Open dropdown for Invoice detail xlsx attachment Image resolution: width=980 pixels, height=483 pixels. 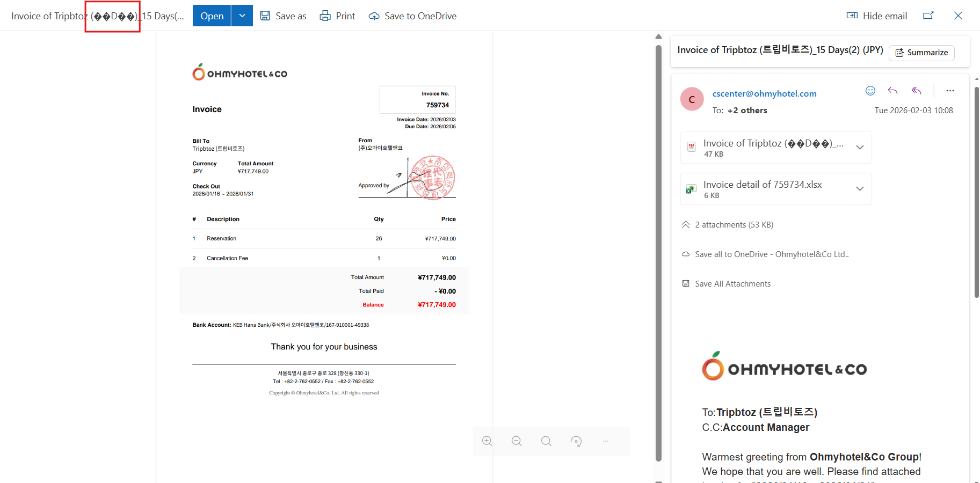860,189
